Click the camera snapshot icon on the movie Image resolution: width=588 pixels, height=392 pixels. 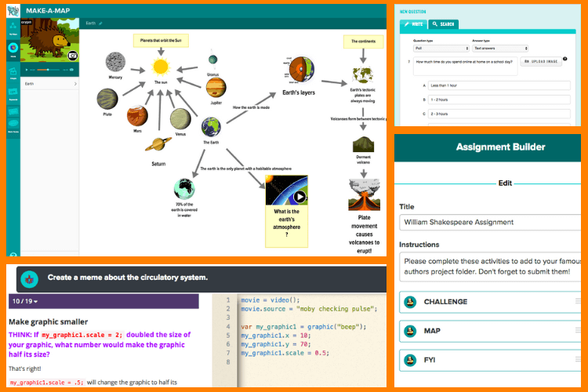pos(73,56)
